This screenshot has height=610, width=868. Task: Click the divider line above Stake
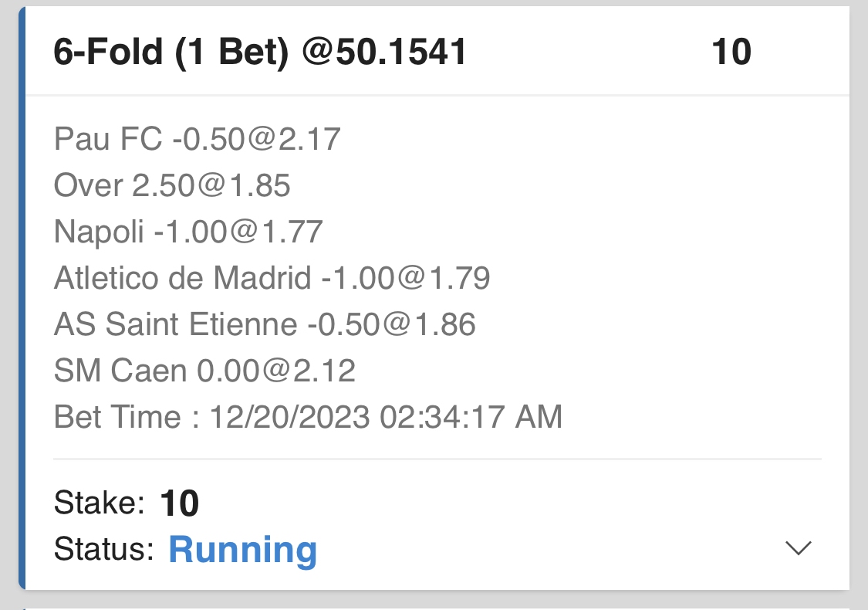pos(437,459)
